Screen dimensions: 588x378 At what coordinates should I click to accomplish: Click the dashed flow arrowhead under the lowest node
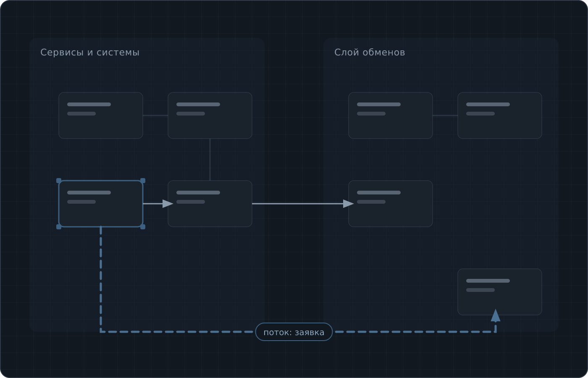[496, 315]
